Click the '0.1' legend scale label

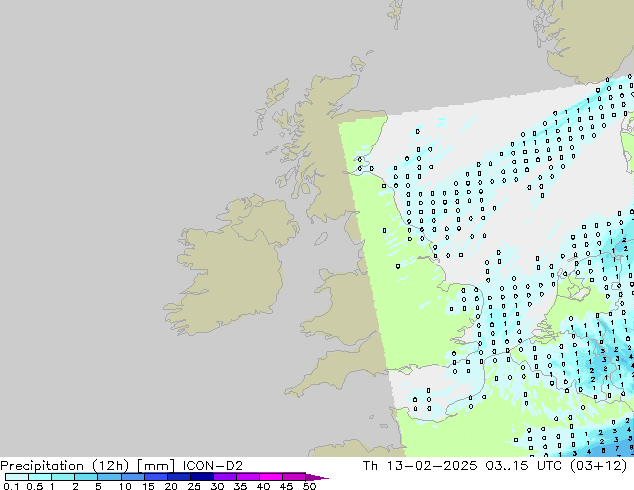[x=11, y=486]
